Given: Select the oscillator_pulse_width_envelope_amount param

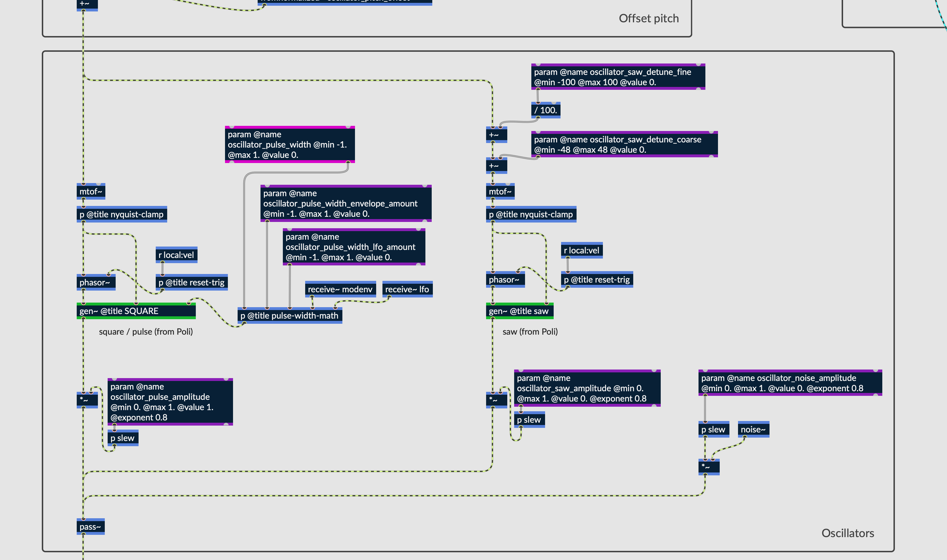Looking at the screenshot, I should [x=346, y=203].
